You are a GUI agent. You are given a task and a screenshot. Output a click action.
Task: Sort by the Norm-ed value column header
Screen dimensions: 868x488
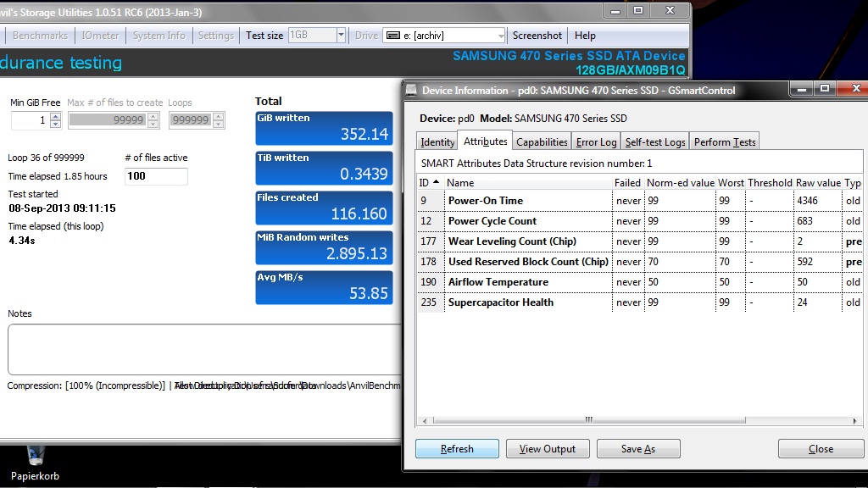680,183
